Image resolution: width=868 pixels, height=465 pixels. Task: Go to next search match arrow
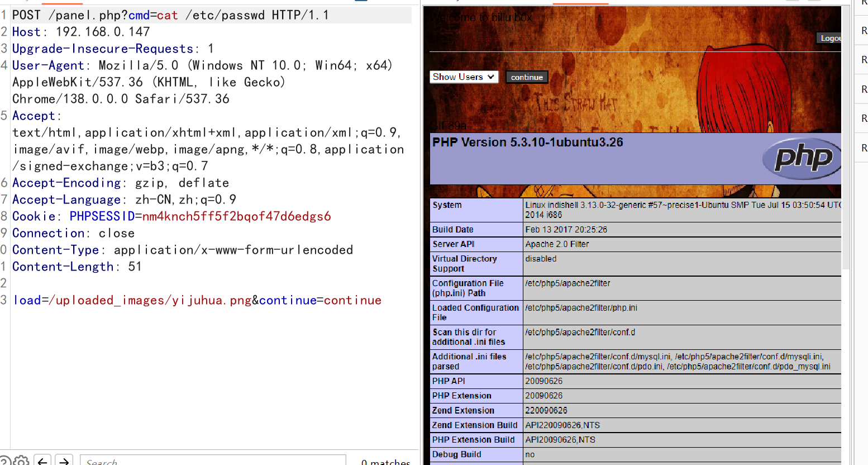coord(64,461)
